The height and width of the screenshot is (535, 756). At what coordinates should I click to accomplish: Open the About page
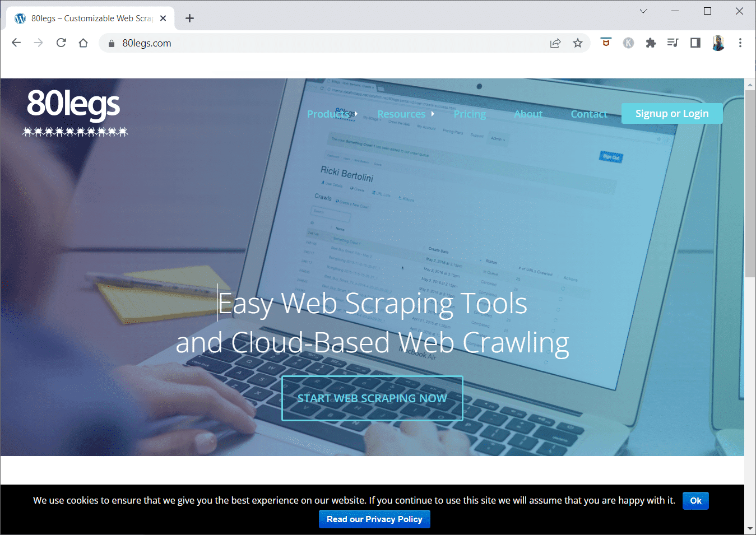tap(528, 114)
